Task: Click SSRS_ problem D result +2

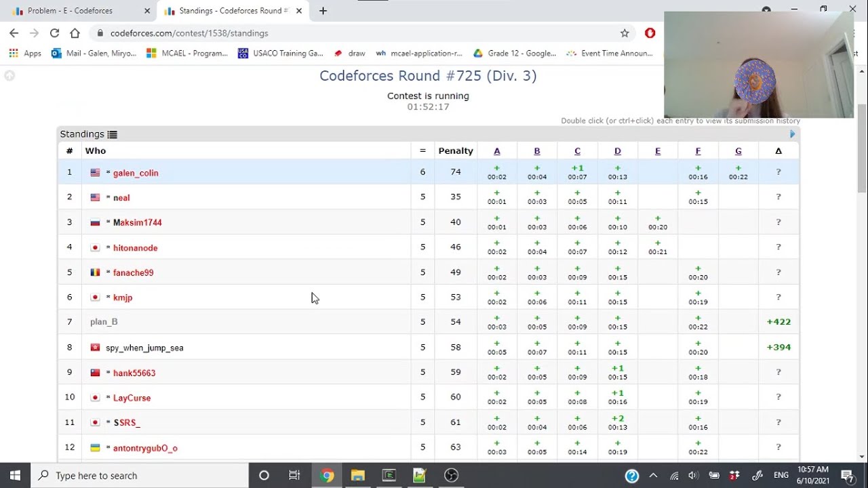Action: [x=618, y=422]
